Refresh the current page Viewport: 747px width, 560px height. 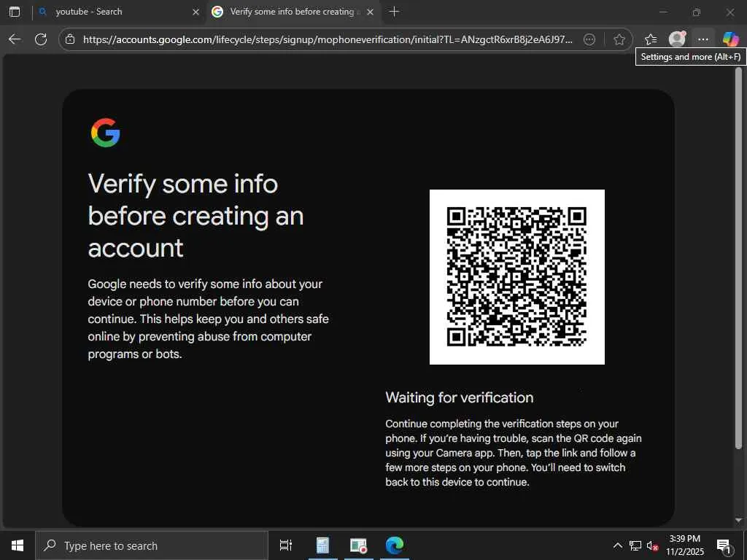(41, 39)
